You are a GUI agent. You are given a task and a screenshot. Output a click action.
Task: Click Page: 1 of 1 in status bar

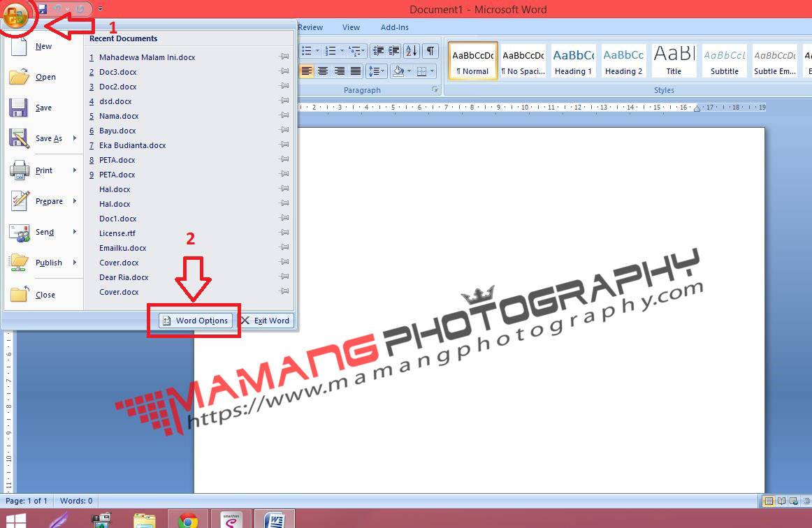click(27, 501)
